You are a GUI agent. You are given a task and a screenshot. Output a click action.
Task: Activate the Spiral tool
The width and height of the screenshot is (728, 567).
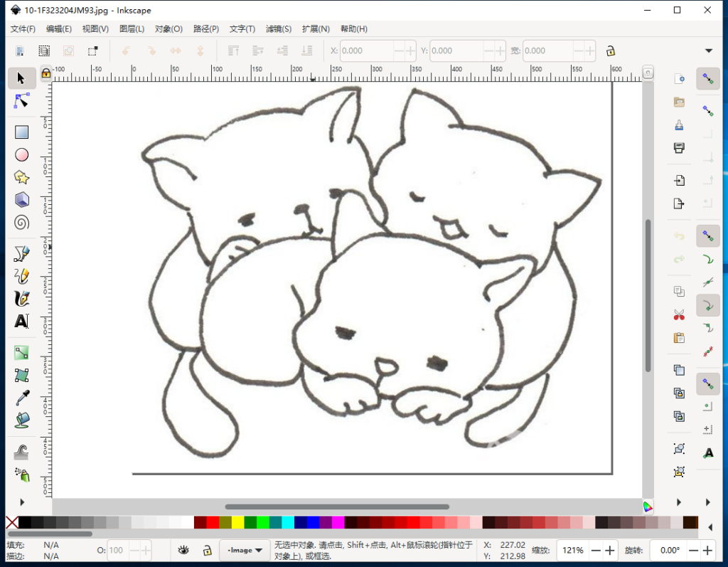21,223
